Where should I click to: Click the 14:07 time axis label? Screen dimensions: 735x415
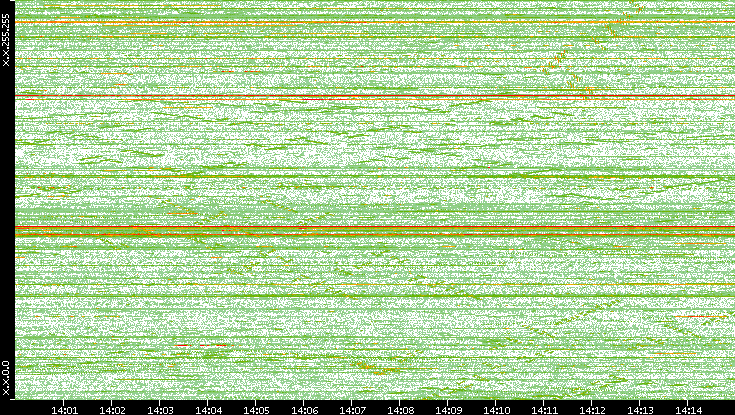[x=352, y=410]
